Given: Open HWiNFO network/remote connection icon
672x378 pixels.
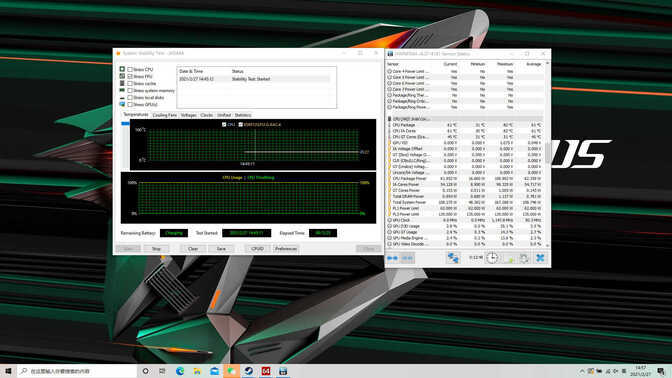Looking at the screenshot, I should pyautogui.click(x=453, y=258).
